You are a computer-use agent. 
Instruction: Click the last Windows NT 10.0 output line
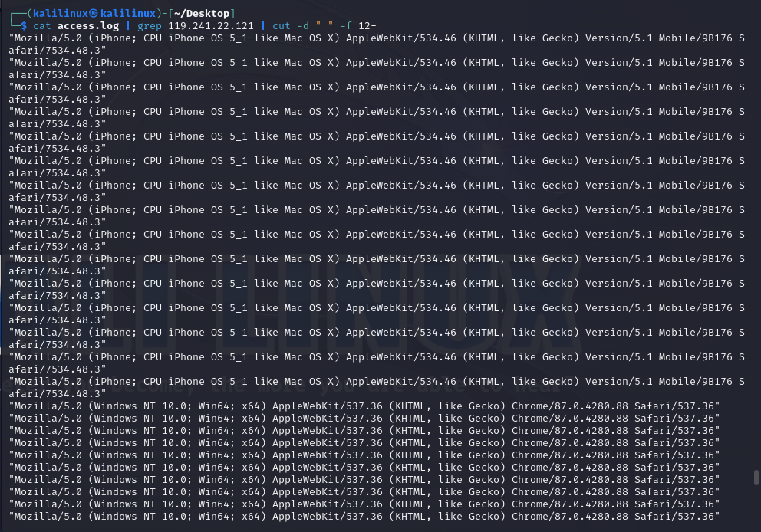pyautogui.click(x=364, y=517)
